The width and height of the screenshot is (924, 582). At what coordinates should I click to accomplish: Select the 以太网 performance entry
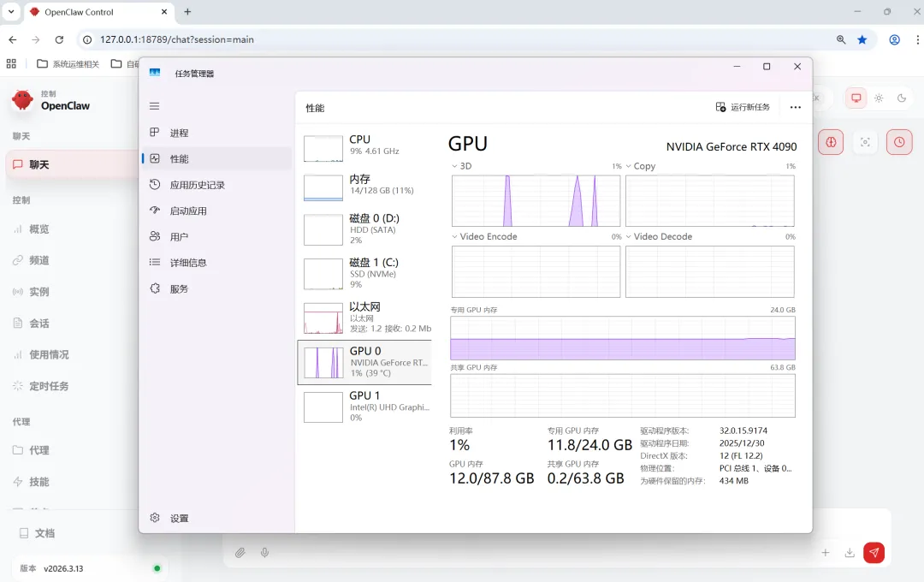point(364,318)
